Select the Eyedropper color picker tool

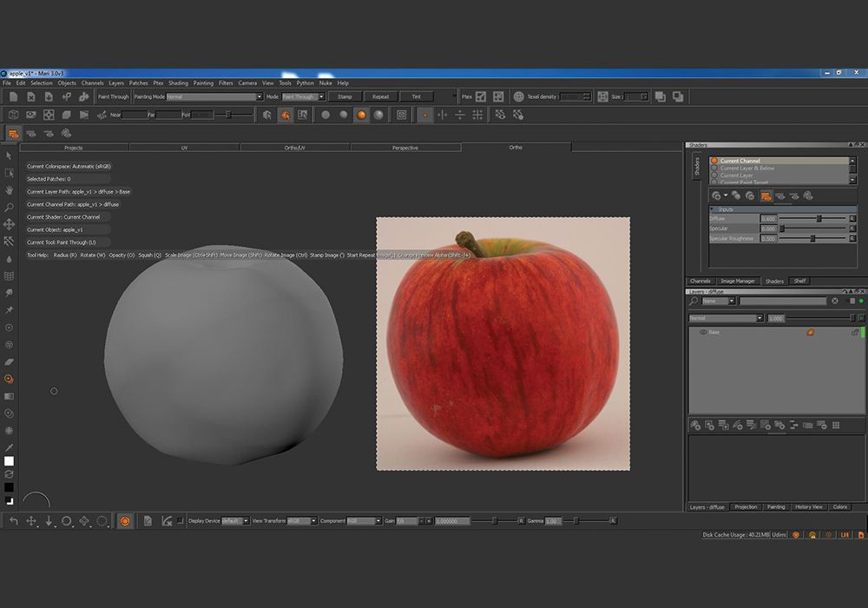[11, 447]
